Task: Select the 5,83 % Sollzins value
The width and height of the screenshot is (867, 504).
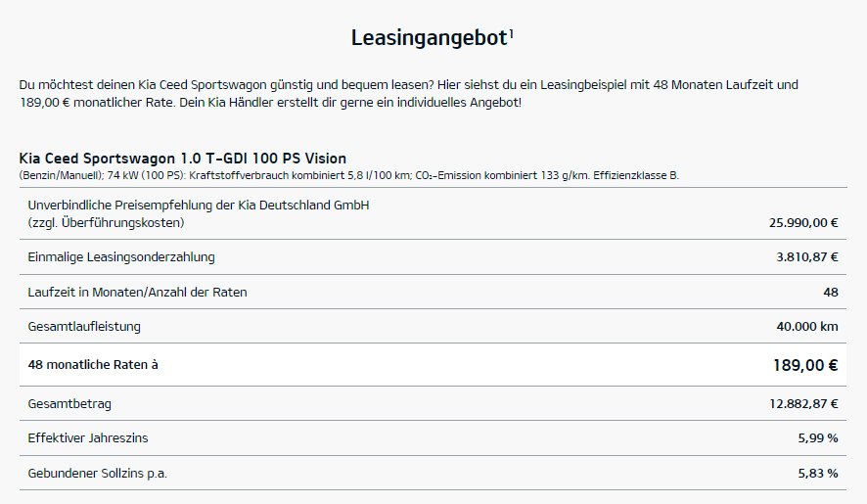Action: pos(817,473)
